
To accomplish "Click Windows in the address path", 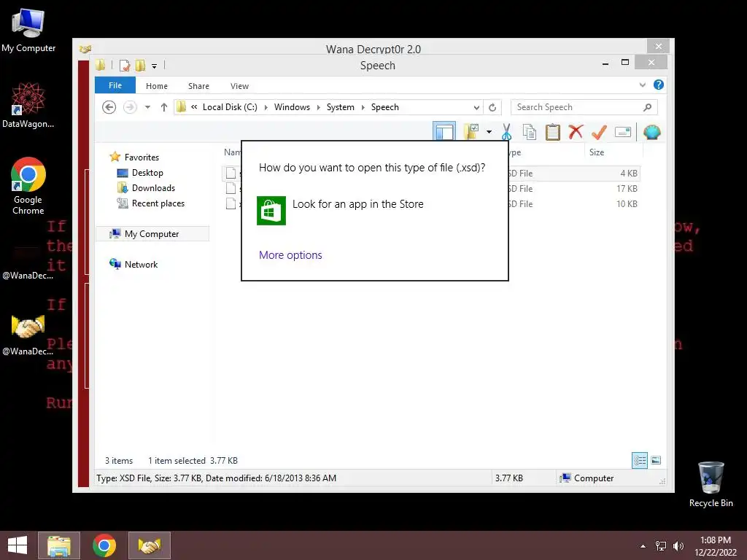I will click(292, 107).
